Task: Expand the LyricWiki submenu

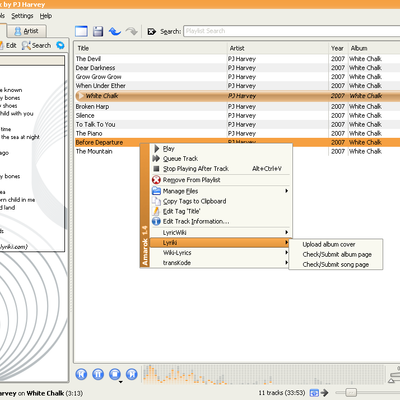Action: click(221, 233)
